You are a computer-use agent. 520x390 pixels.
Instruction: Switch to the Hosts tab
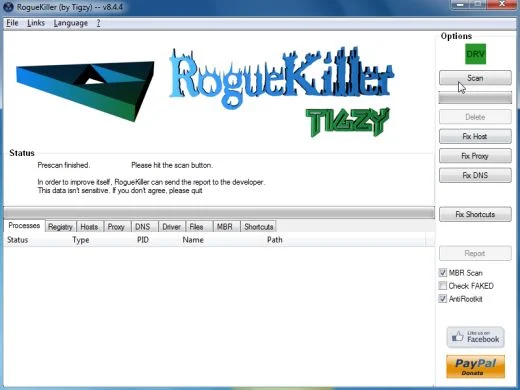[89, 227]
